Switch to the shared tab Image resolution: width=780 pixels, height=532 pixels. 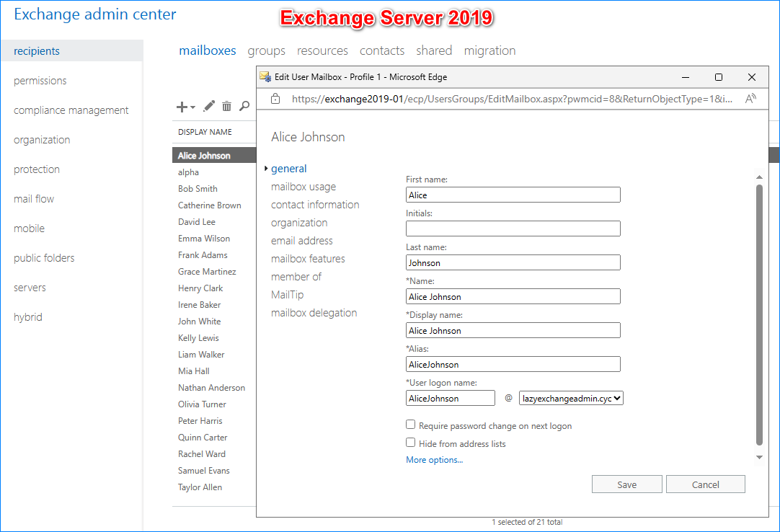click(x=434, y=50)
